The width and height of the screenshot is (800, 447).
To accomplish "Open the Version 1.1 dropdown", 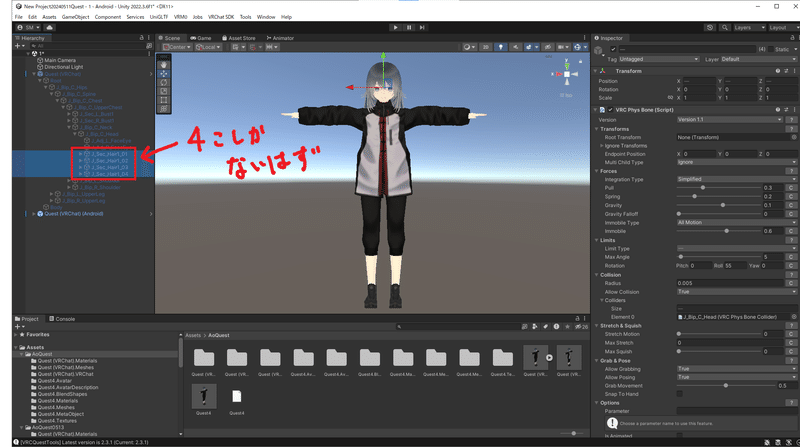I will 730,119.
